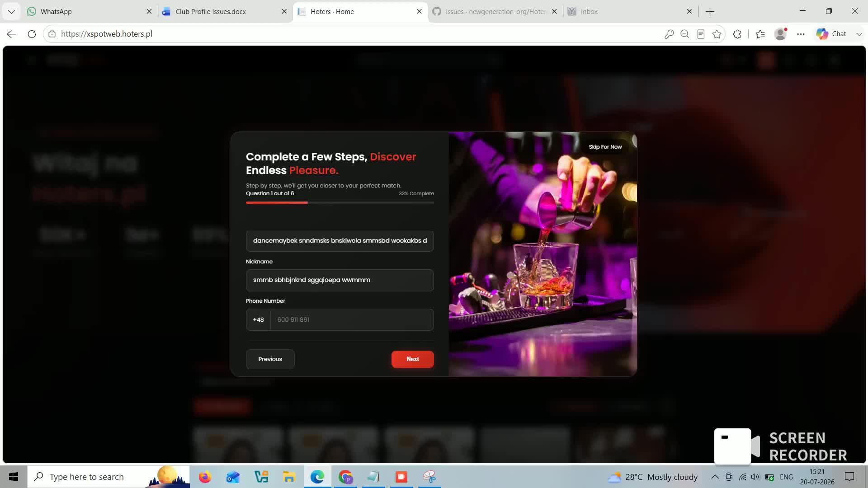Click the battery status tray icon
This screenshot has height=488, width=868.
click(769, 477)
